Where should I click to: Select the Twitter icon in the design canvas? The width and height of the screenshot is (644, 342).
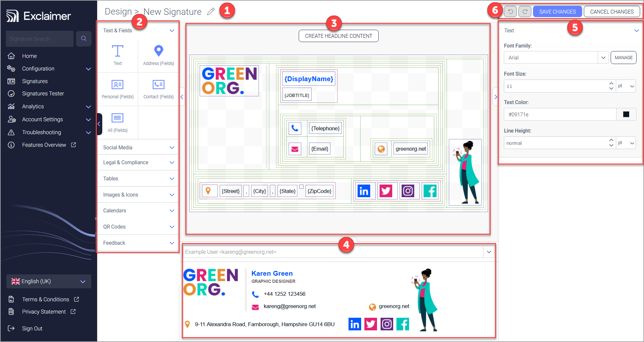coord(386,191)
